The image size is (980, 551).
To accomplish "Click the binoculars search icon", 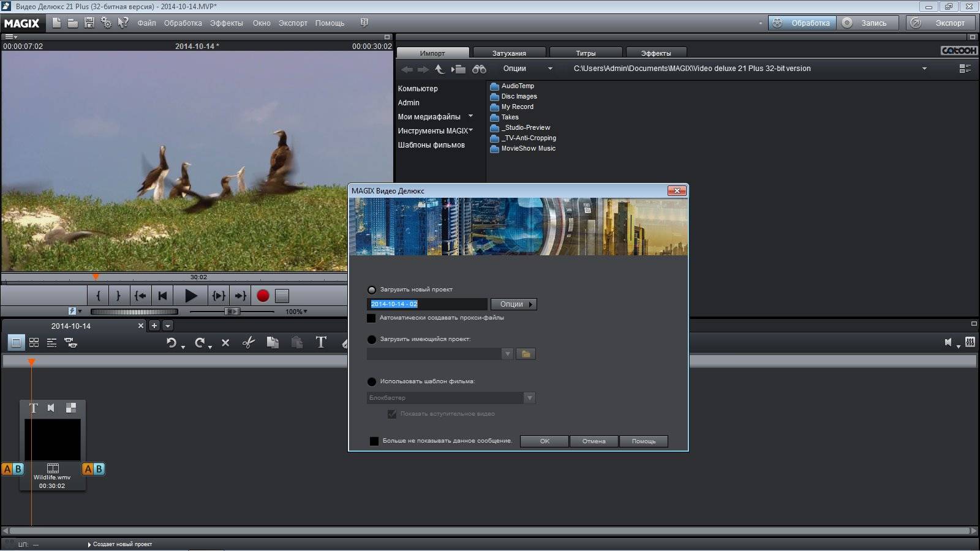I will pyautogui.click(x=479, y=69).
